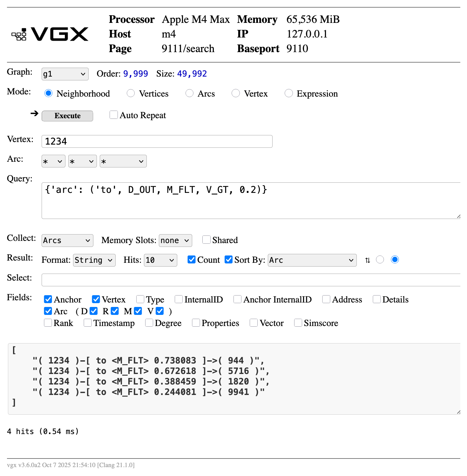Open the Format String dropdown
Image resolution: width=467 pixels, height=476 pixels.
point(94,260)
